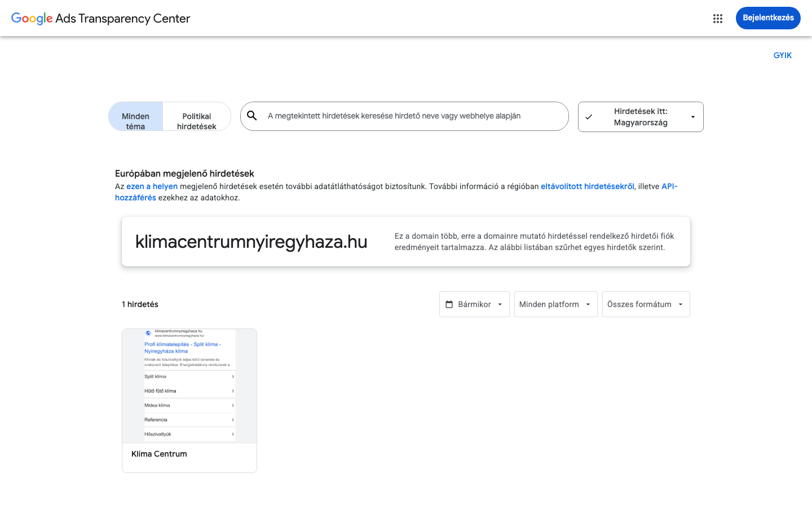
Task: Focus the advertiser search input field
Action: (404, 116)
